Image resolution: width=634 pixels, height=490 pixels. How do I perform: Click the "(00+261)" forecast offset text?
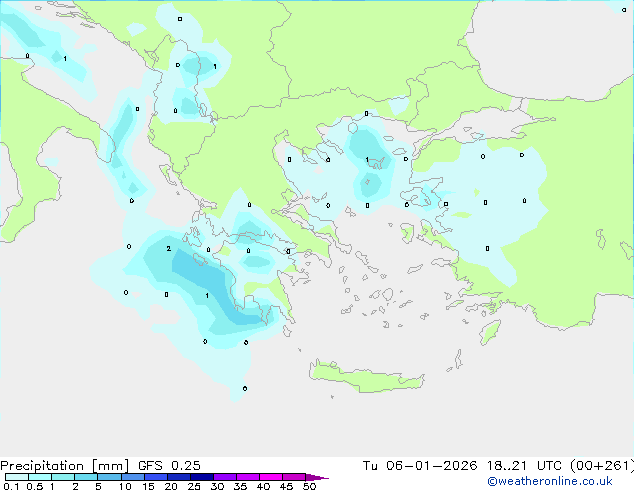[x=602, y=466]
